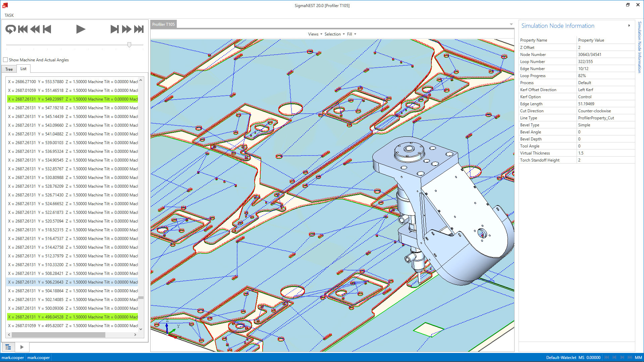
Task: Switch to the Tree tab
Action: (x=9, y=69)
